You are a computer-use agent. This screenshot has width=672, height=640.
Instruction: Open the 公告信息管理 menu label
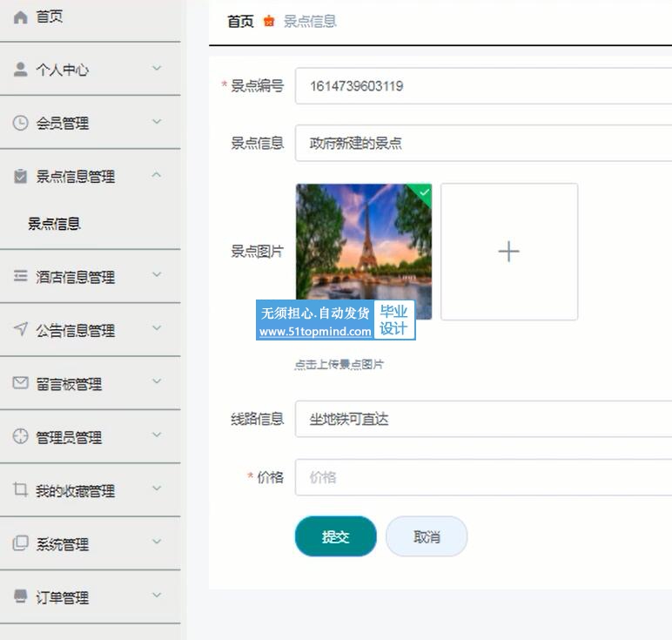[76, 331]
